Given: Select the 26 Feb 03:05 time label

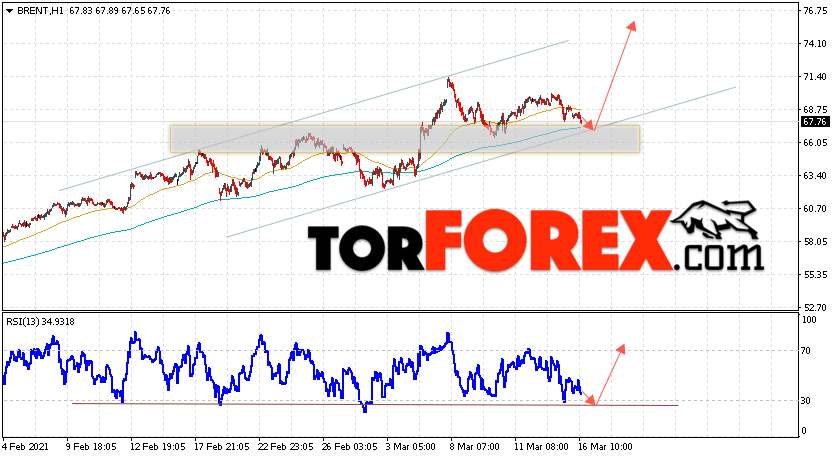Looking at the screenshot, I should pos(350,447).
